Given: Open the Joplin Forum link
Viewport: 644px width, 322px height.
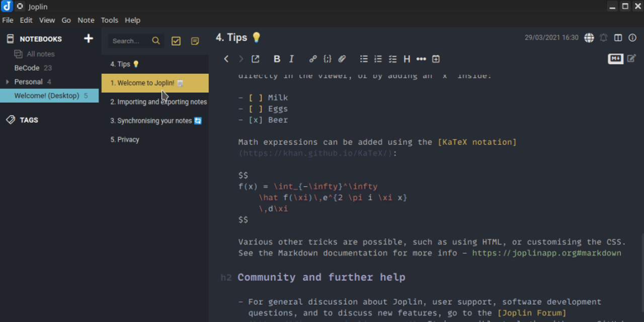Looking at the screenshot, I should pos(531,312).
